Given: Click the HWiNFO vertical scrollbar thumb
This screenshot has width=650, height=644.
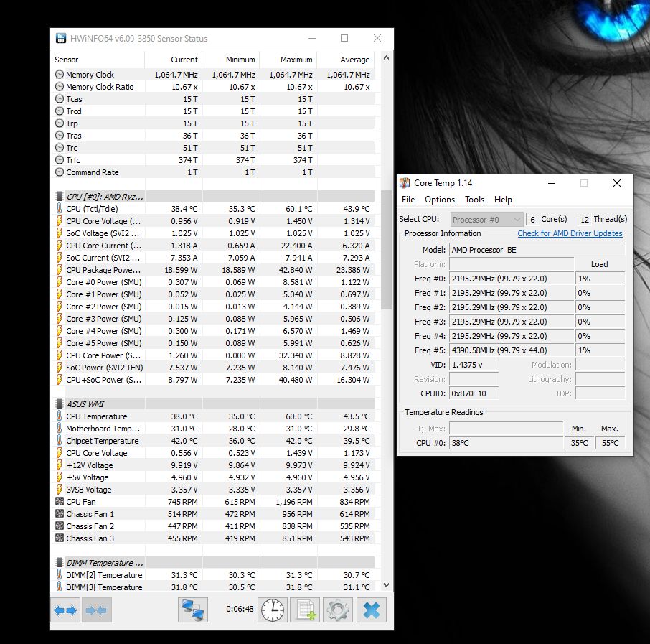Looking at the screenshot, I should tap(386, 249).
